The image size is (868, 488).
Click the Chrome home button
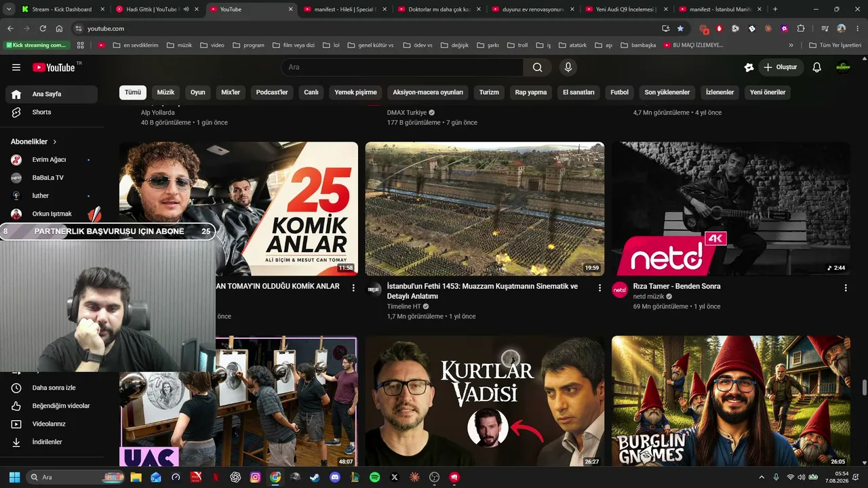59,28
